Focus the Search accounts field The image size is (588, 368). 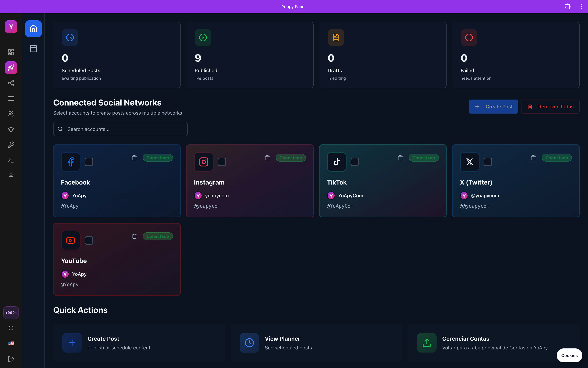120,129
